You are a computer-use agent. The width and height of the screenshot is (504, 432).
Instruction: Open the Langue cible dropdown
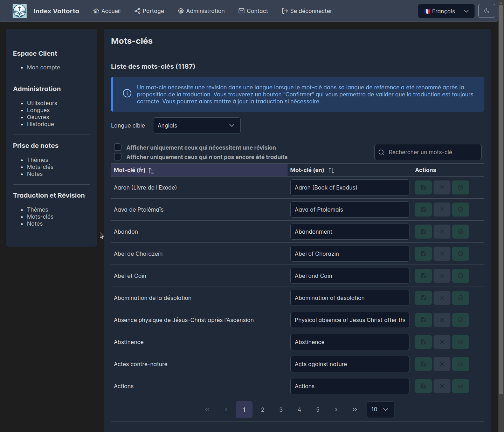[196, 125]
